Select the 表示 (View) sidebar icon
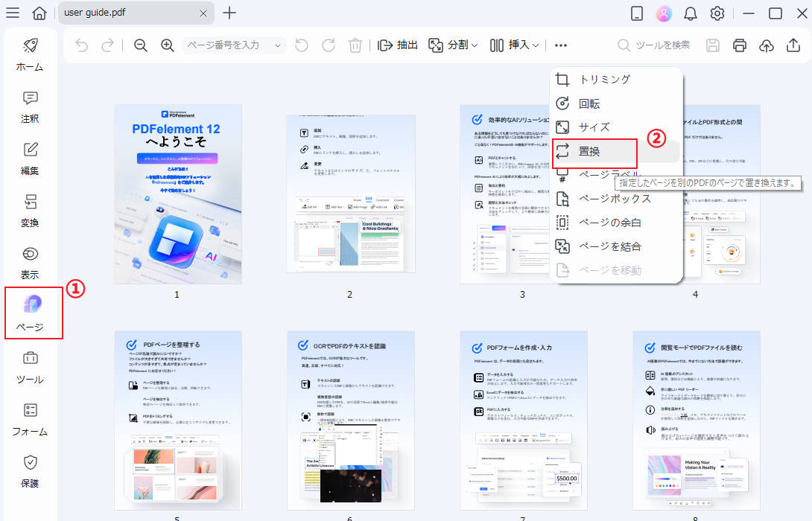This screenshot has width=812, height=521. click(x=30, y=263)
